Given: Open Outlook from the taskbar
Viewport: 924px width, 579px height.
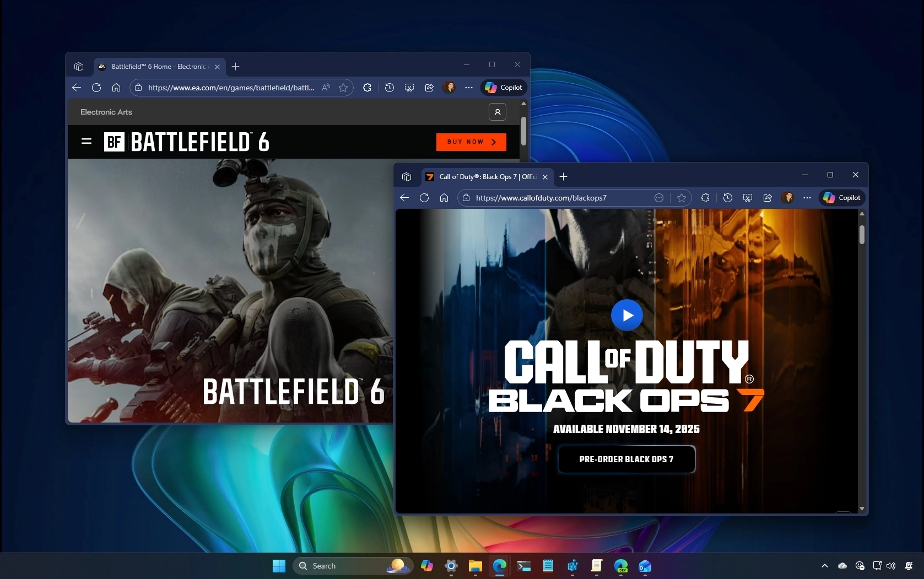Looking at the screenshot, I should pyautogui.click(x=645, y=566).
